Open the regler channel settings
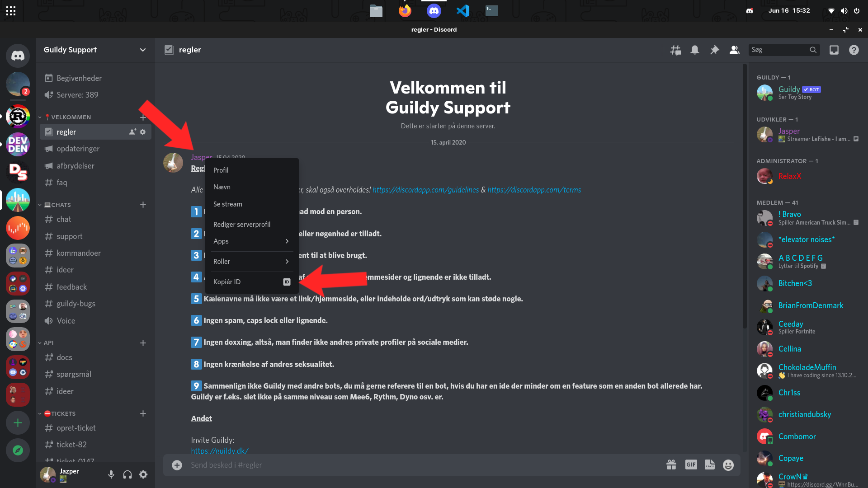This screenshot has width=868, height=488. click(x=142, y=131)
